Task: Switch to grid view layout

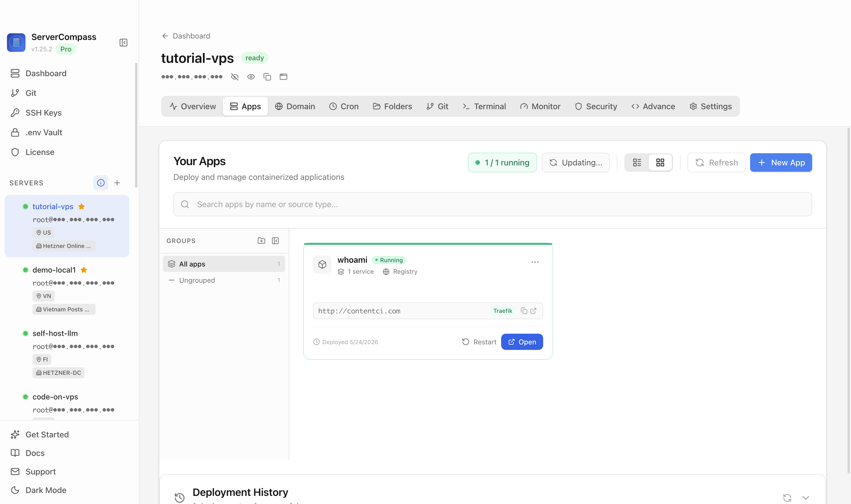Action: (660, 163)
